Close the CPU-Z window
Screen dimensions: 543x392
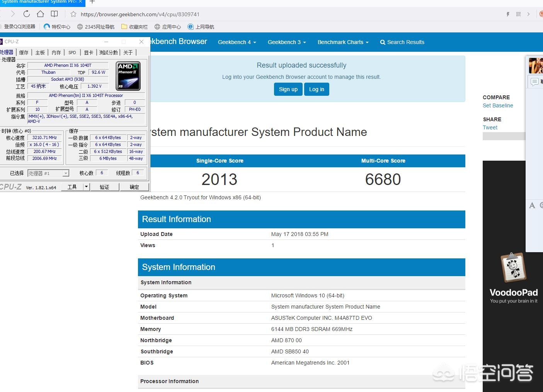click(x=141, y=42)
